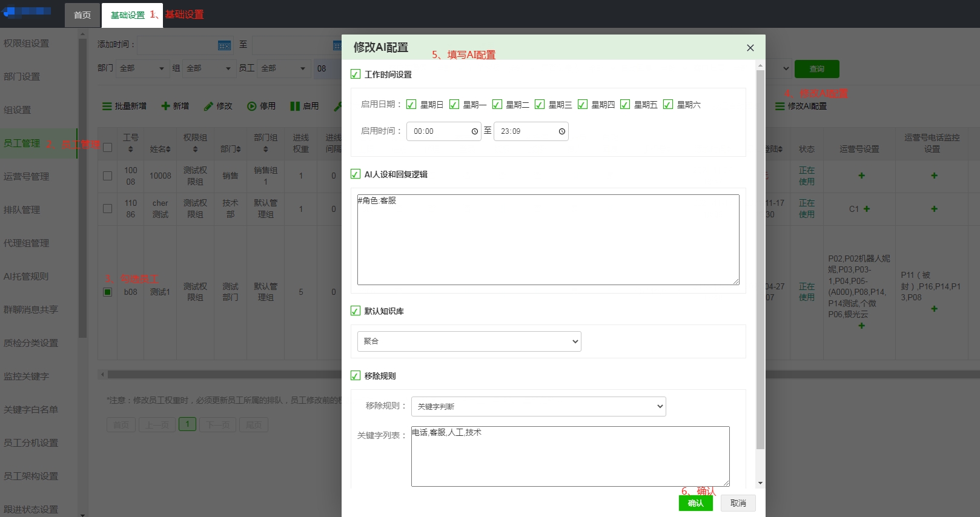
Task: Click page 1 pagination button
Action: pos(188,424)
